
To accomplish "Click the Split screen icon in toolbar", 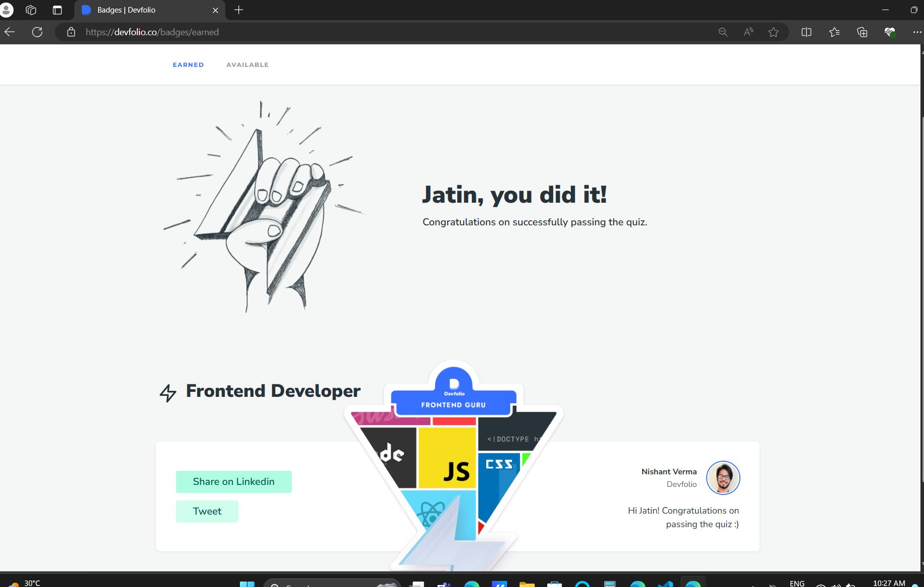I will (807, 32).
